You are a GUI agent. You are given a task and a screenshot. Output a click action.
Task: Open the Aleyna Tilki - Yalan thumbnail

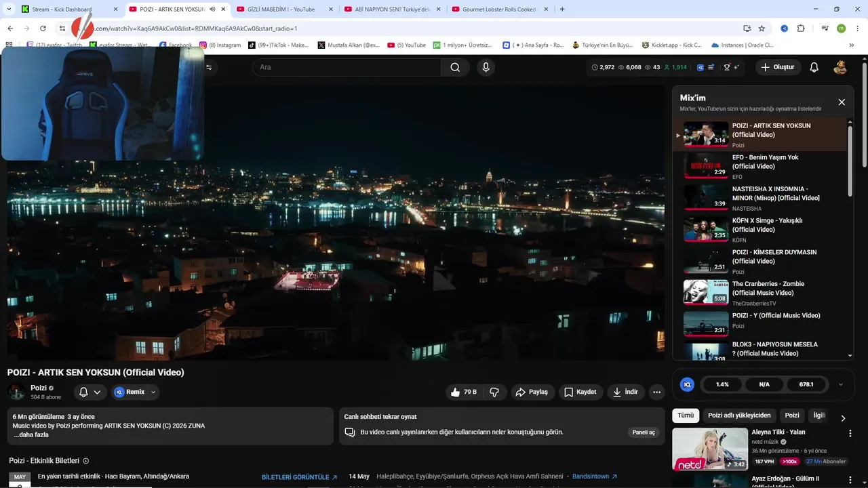click(710, 449)
